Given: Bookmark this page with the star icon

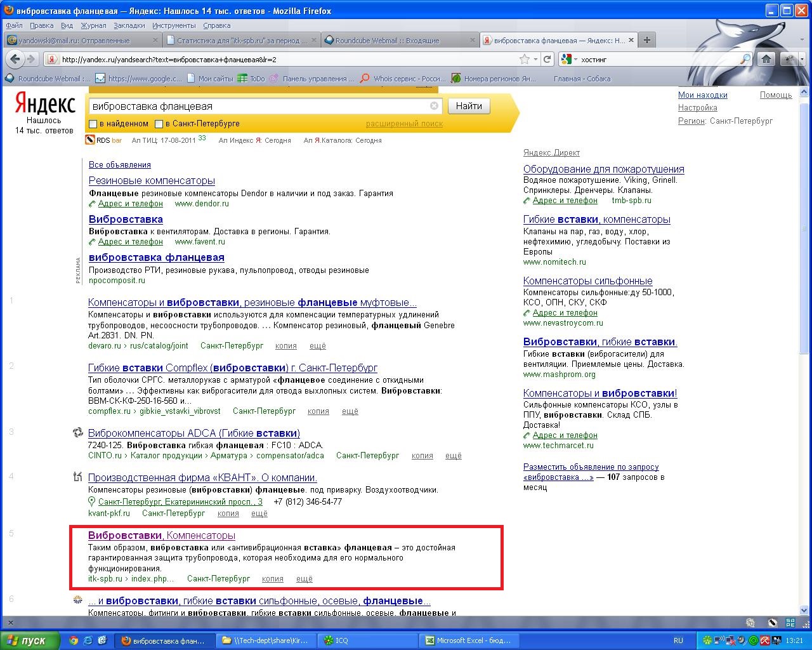Looking at the screenshot, I should (x=525, y=59).
